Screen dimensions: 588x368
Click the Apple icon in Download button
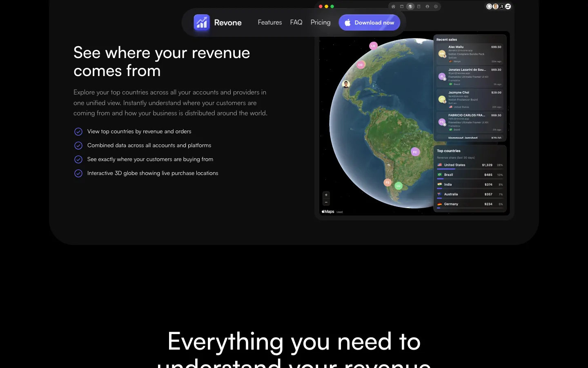point(347,22)
